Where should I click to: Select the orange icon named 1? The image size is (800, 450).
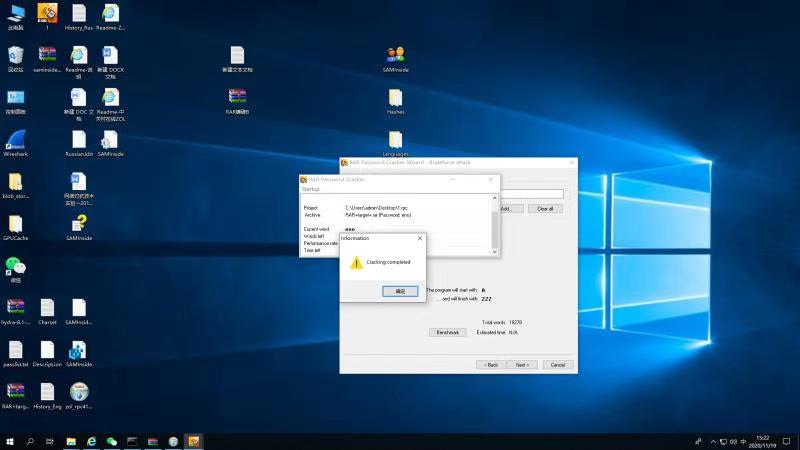point(47,16)
